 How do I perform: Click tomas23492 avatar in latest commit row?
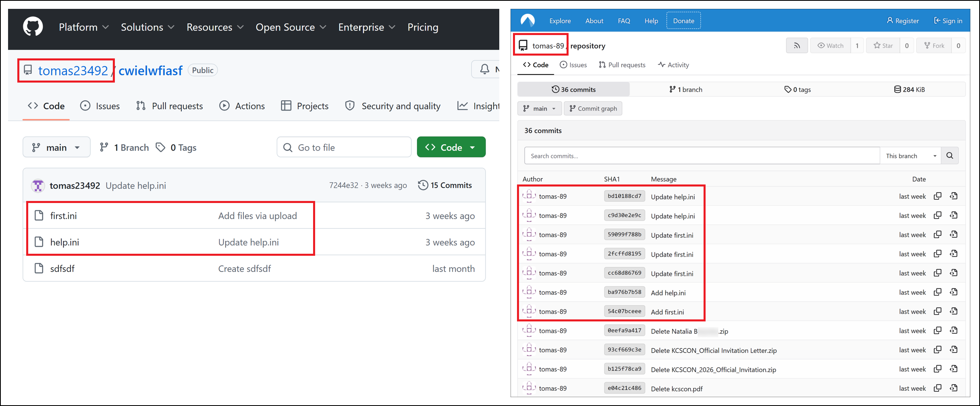pyautogui.click(x=38, y=185)
